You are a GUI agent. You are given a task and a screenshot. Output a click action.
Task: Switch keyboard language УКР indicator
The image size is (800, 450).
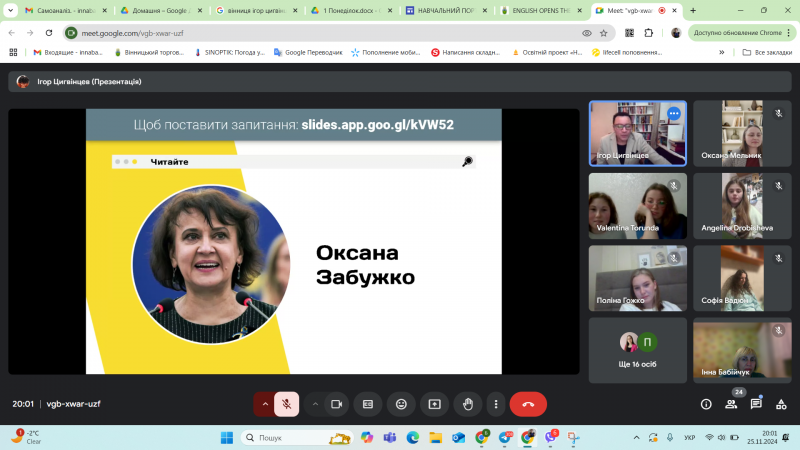(689, 438)
